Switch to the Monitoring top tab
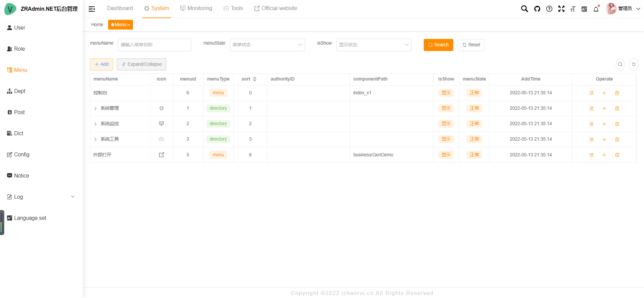Screen dimensions: 644x298 tap(196, 8)
